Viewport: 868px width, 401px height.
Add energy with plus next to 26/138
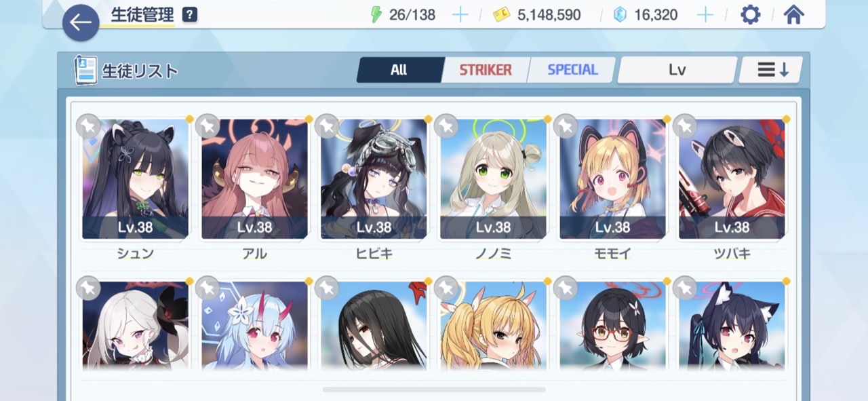(x=460, y=15)
